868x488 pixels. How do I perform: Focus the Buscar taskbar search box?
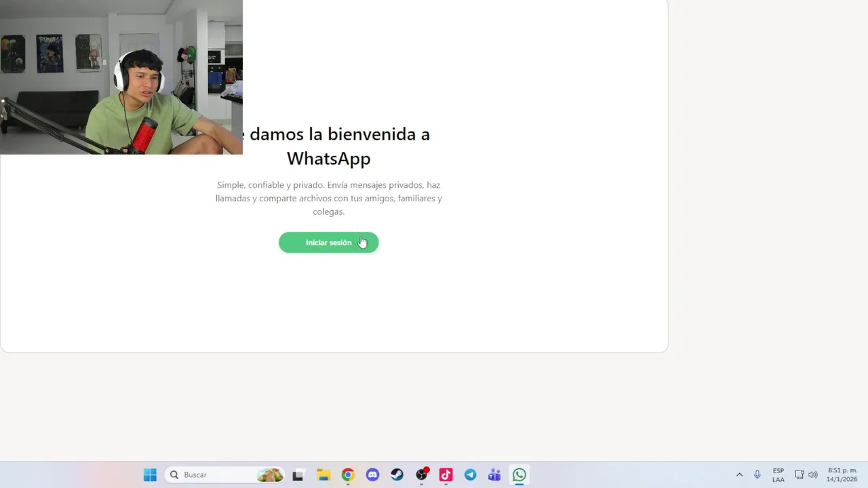(224, 475)
